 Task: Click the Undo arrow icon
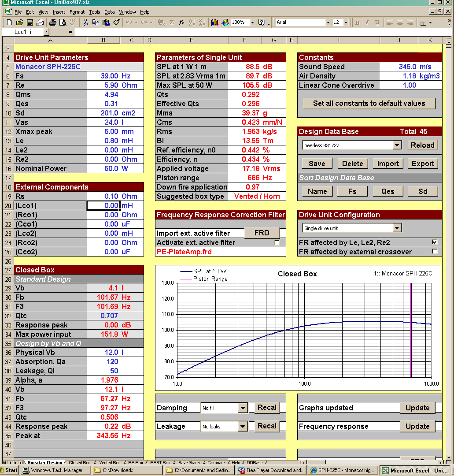point(129,22)
